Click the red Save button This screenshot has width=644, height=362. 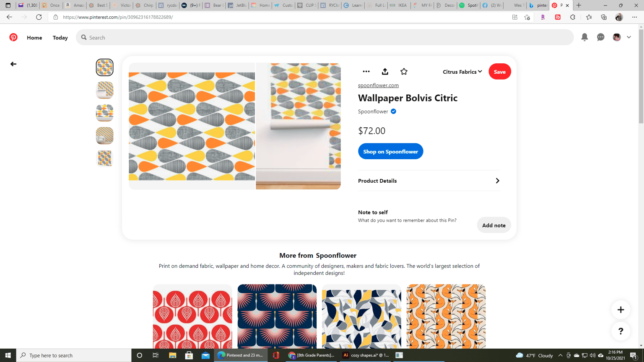tap(499, 72)
